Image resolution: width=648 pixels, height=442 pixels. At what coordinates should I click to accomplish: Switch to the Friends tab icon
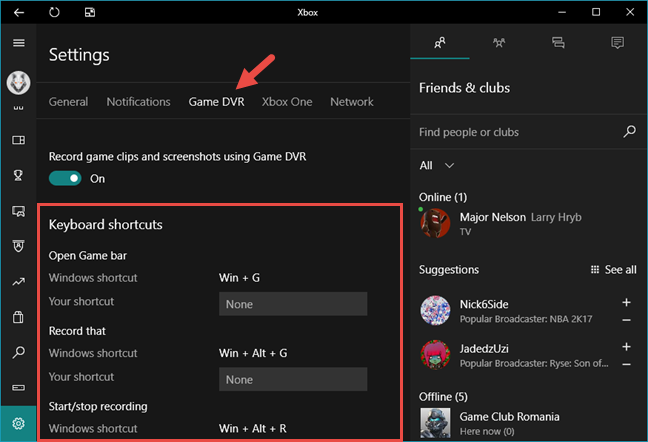[440, 42]
